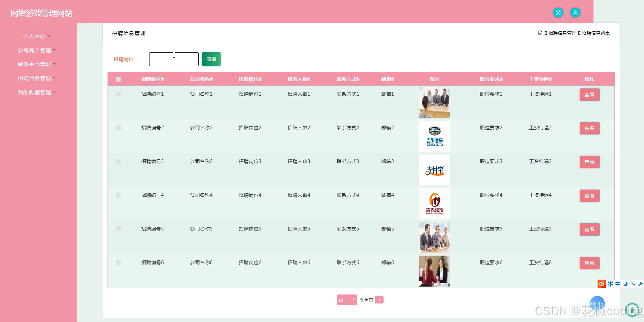Toggle Chinese input mode indicator 中
This screenshot has width=644, height=322.
618,284
